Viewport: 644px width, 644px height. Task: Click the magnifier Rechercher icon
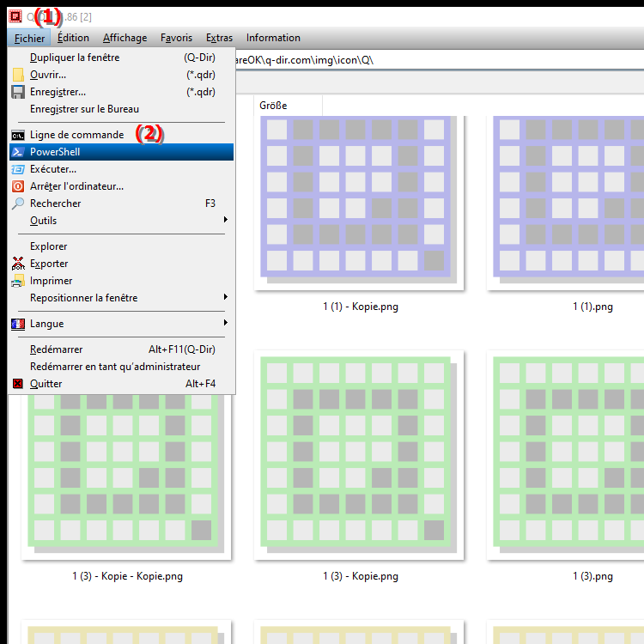pyautogui.click(x=18, y=204)
